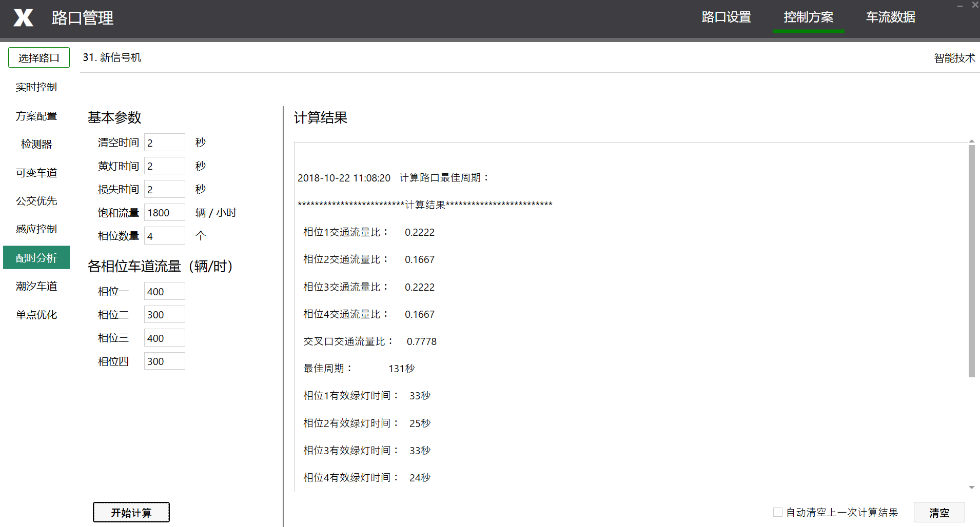Image resolution: width=980 pixels, height=527 pixels.
Task: Click the 智能技术 text at top right
Action: click(954, 58)
